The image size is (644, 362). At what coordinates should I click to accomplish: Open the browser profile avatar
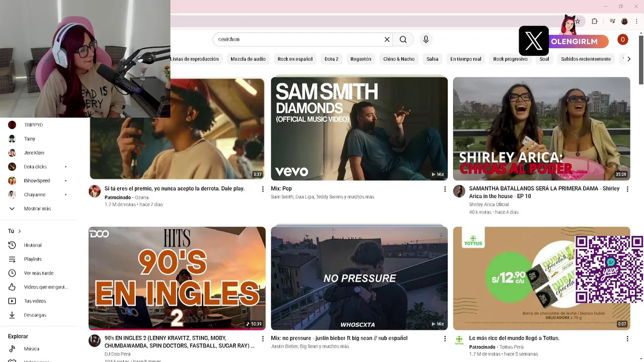(x=624, y=21)
